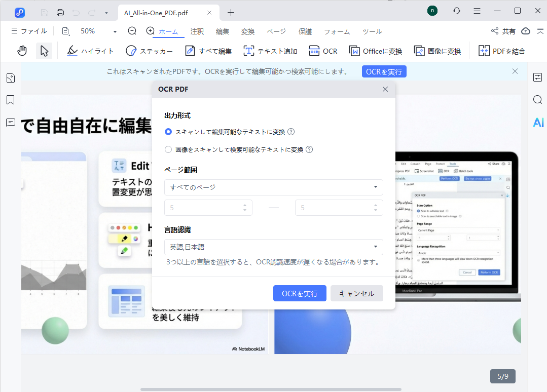Viewport: 547px width, 392px height.
Task: Expand the zoom level dropdown
Action: (114, 31)
